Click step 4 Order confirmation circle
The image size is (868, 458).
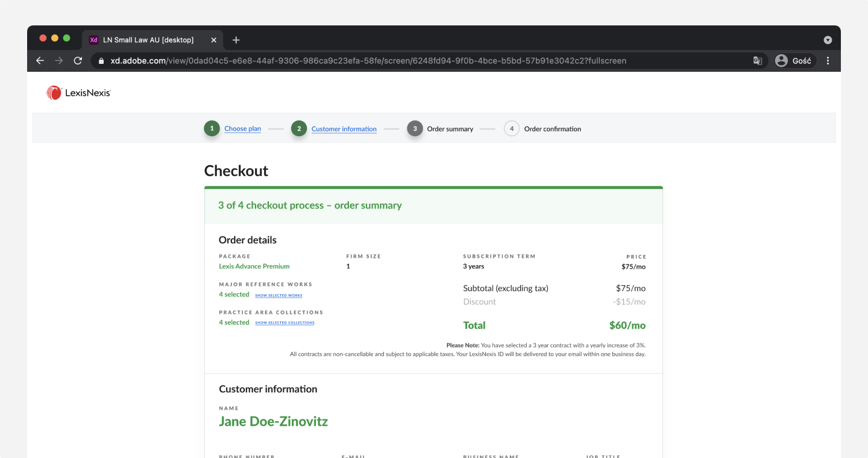pos(512,129)
